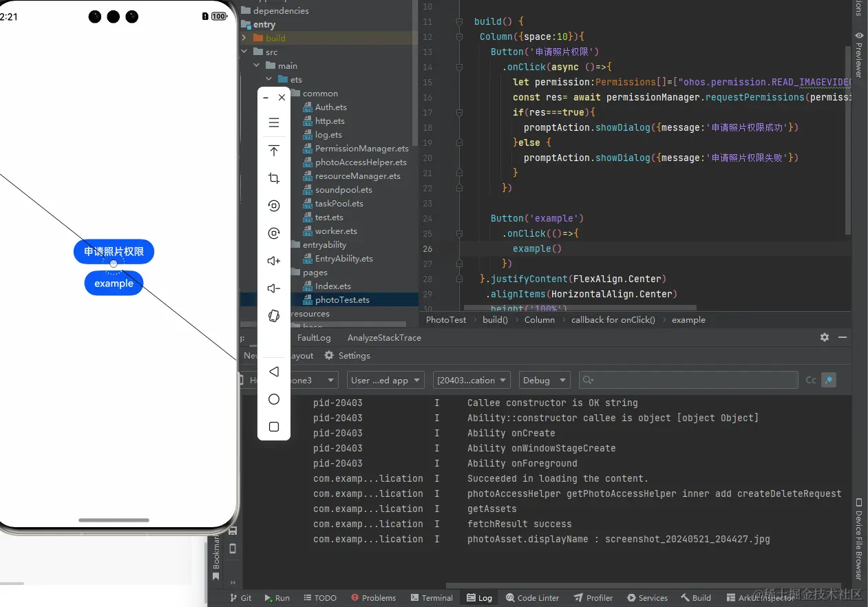
Task: Click the emulator rotate right icon
Action: click(274, 233)
